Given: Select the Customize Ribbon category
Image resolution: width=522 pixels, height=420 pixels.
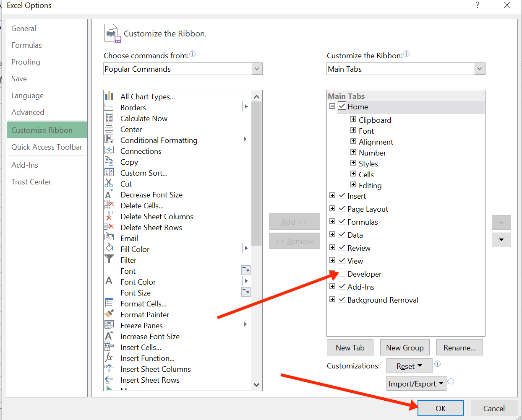Looking at the screenshot, I should [47, 130].
